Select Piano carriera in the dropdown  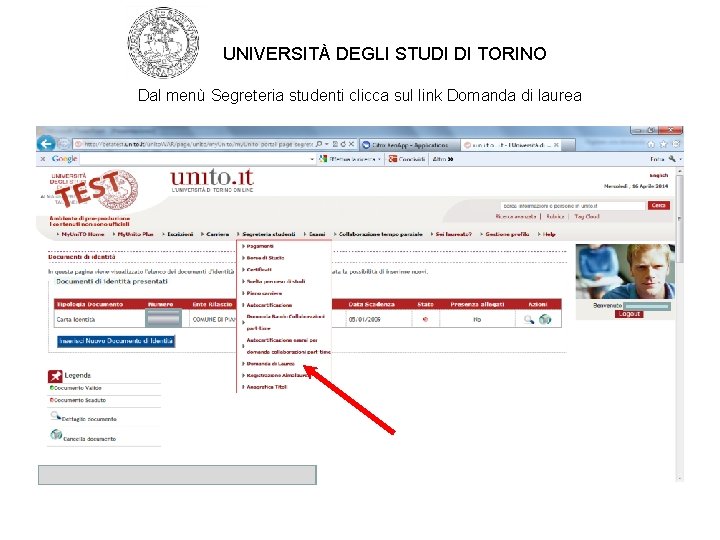tap(264, 293)
